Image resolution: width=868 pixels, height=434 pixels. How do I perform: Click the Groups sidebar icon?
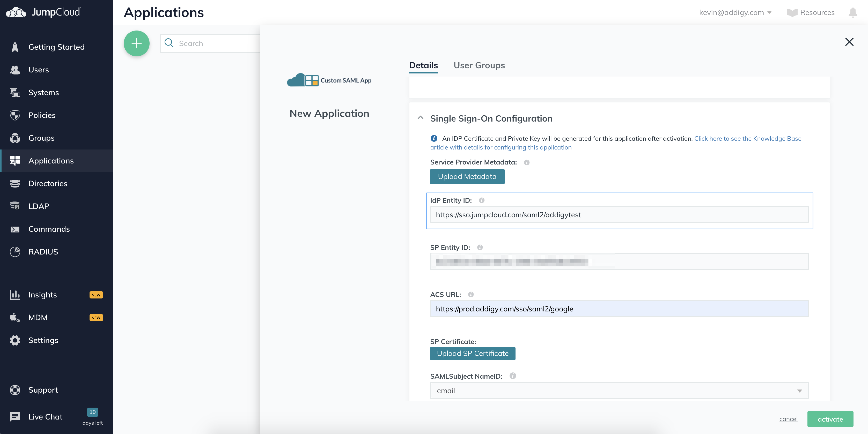(x=15, y=138)
